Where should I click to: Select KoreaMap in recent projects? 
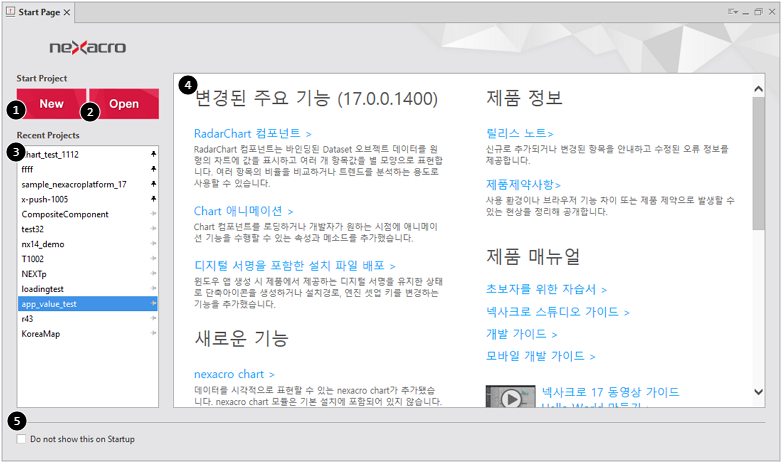coord(87,334)
